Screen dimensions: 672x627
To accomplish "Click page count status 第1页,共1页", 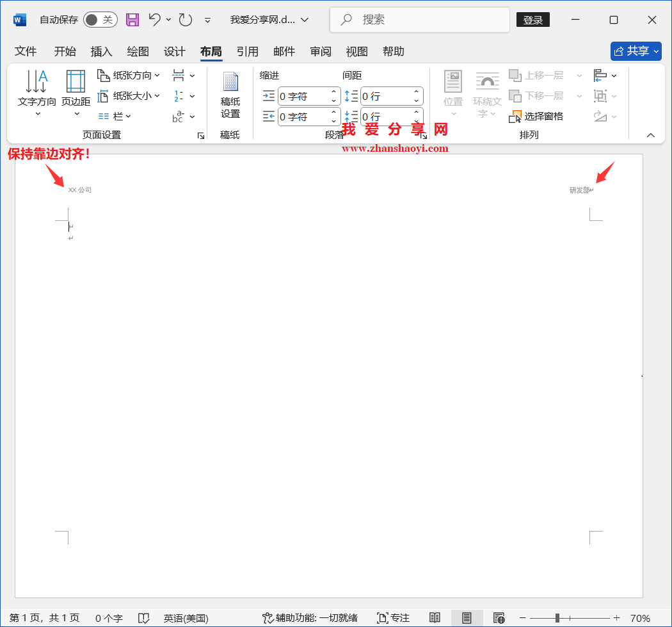I will (x=44, y=618).
